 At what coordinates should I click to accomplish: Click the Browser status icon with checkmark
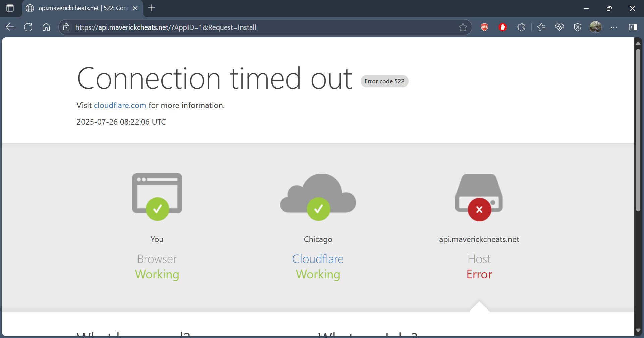[x=157, y=197]
